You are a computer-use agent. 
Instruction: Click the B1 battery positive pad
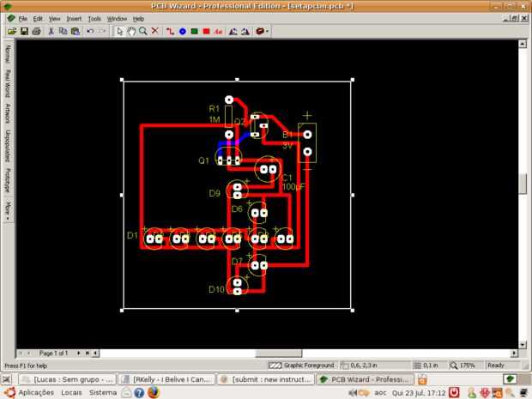(x=307, y=135)
